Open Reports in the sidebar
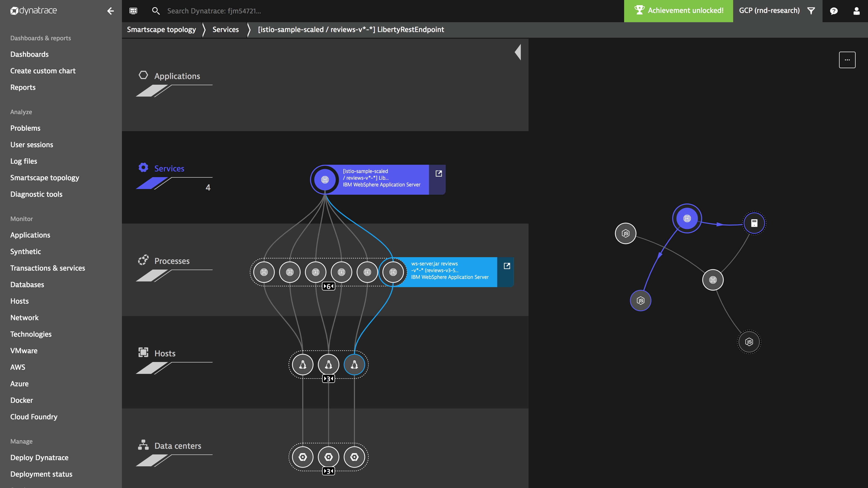The width and height of the screenshot is (868, 488). pyautogui.click(x=23, y=87)
